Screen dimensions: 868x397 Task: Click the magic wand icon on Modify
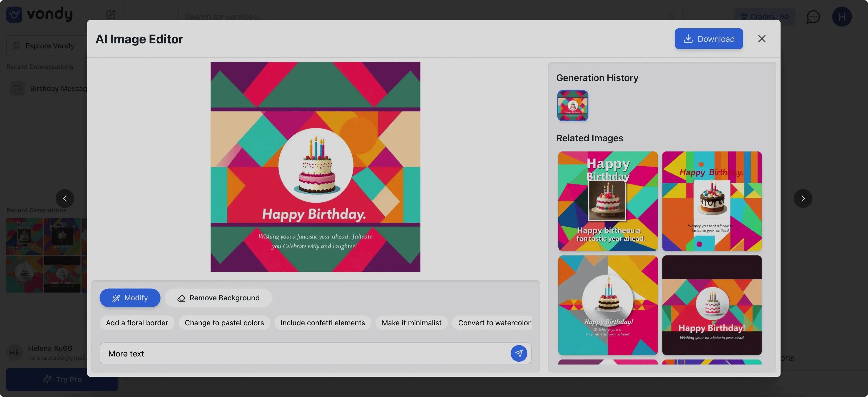tap(116, 298)
